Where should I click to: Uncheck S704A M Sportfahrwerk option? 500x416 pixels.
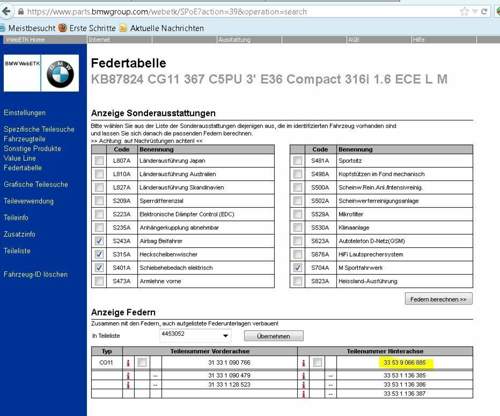298,268
